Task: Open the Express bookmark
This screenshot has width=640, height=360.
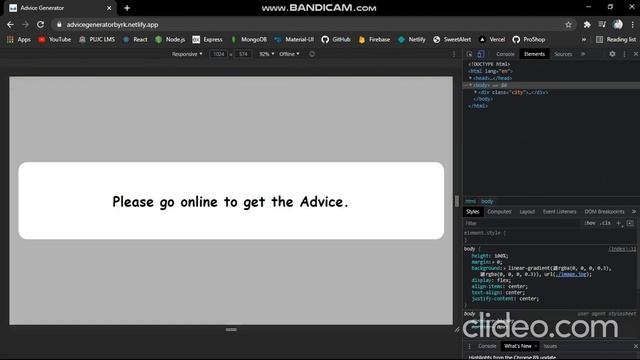Action: pos(207,40)
